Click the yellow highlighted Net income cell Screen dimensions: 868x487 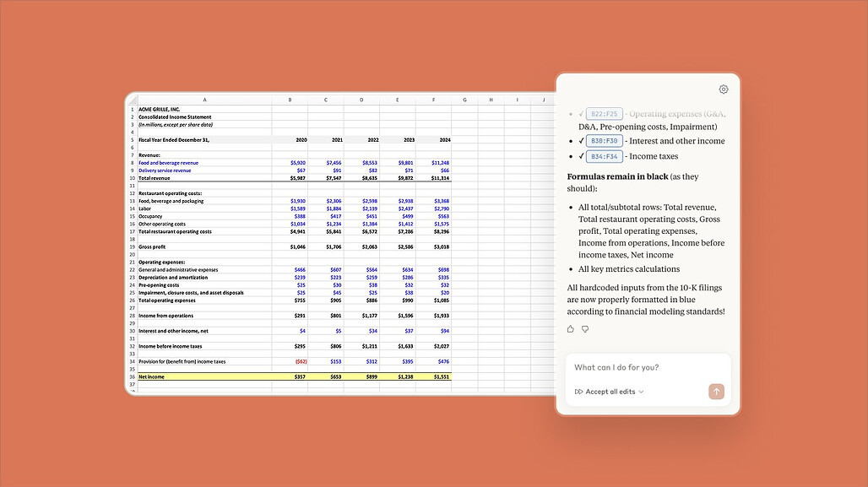(203, 376)
